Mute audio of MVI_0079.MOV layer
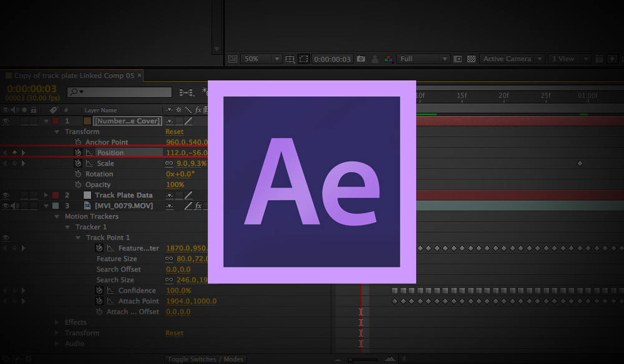 (x=15, y=206)
